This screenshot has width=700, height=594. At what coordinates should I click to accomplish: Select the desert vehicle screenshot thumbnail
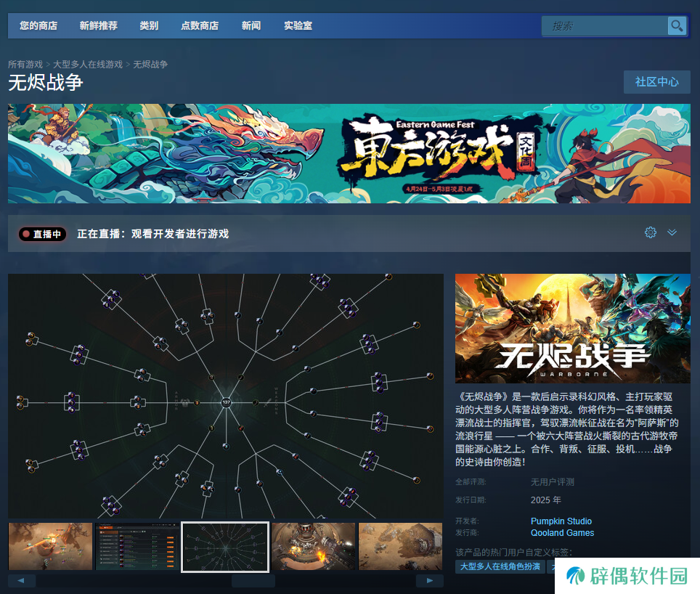pos(400,546)
